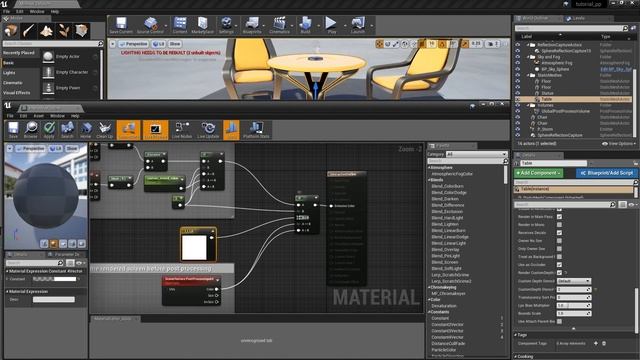Enable the Owner No See checkbox
This screenshot has height=360, width=640.
click(x=559, y=241)
